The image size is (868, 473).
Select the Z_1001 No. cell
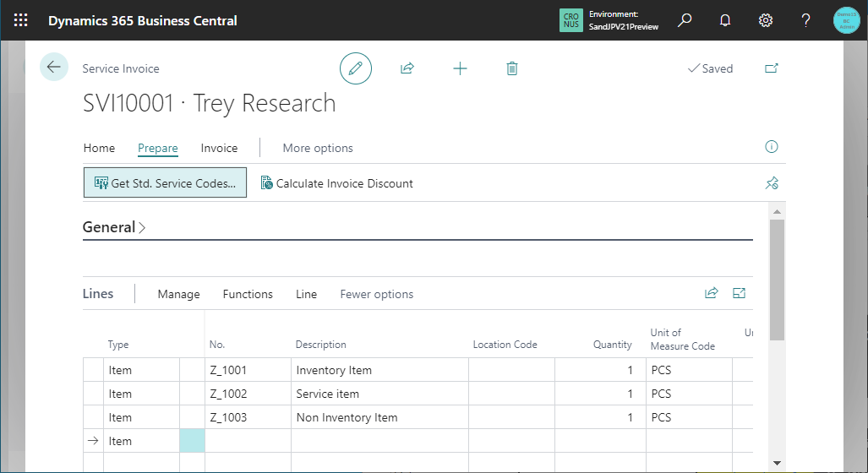point(248,370)
